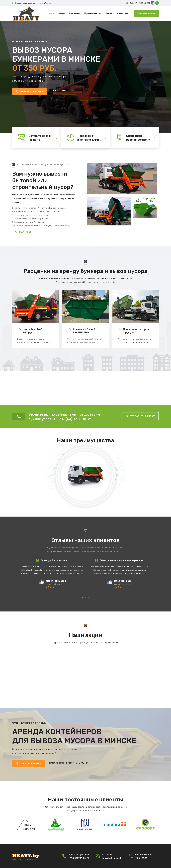Click clock icon by 'Перезвоним в течение 10 мин.'
The width and height of the screenshot is (171, 868).
(70, 138)
